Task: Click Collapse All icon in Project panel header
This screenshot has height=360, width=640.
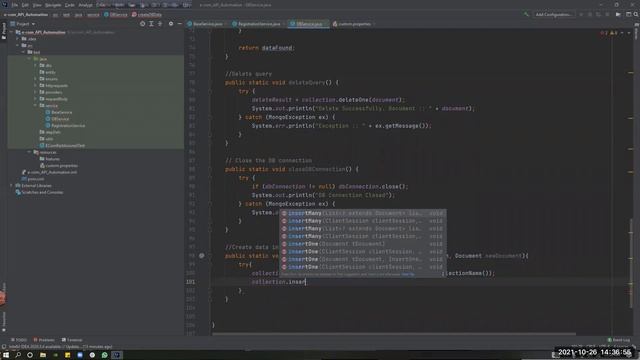Action: coord(160,24)
